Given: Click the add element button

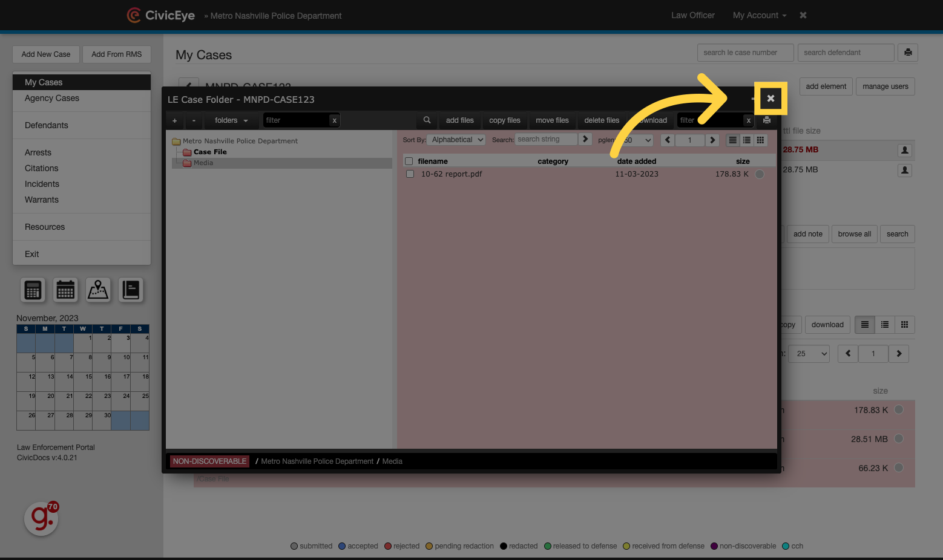Looking at the screenshot, I should click(826, 86).
